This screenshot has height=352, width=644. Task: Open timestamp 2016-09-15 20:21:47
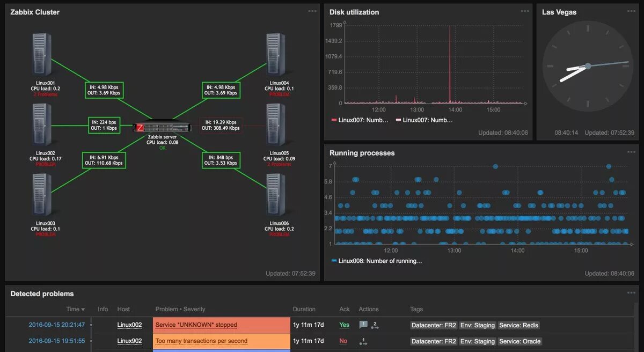click(x=56, y=325)
